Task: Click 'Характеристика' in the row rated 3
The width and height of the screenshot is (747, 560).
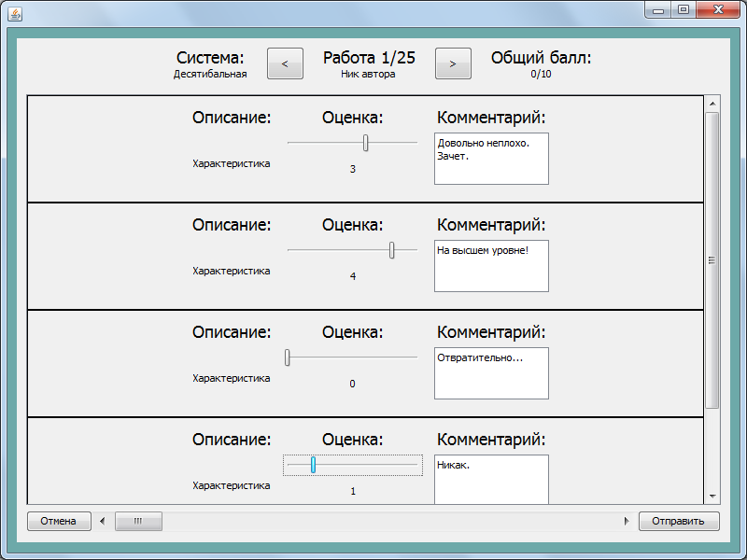Action: (x=231, y=163)
